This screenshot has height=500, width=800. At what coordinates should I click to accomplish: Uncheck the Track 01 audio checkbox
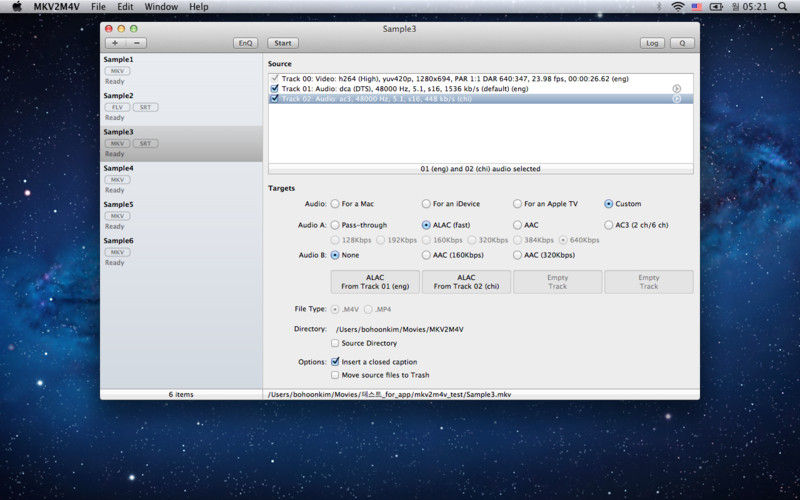coord(274,89)
